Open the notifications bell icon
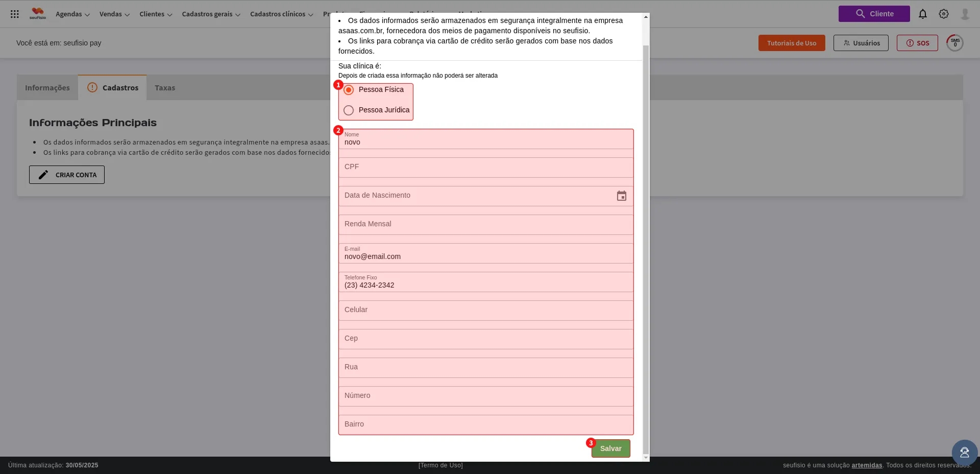 pyautogui.click(x=922, y=14)
